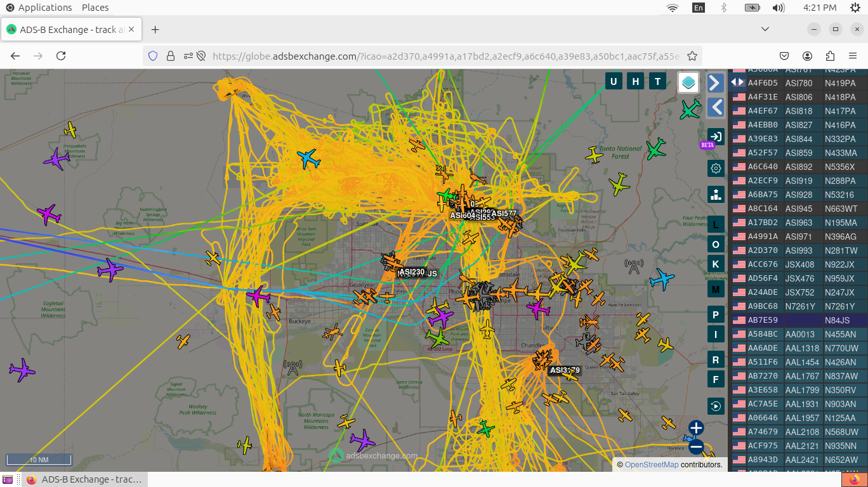Open the Pocket save button
The width and height of the screenshot is (868, 487).
pyautogui.click(x=784, y=56)
